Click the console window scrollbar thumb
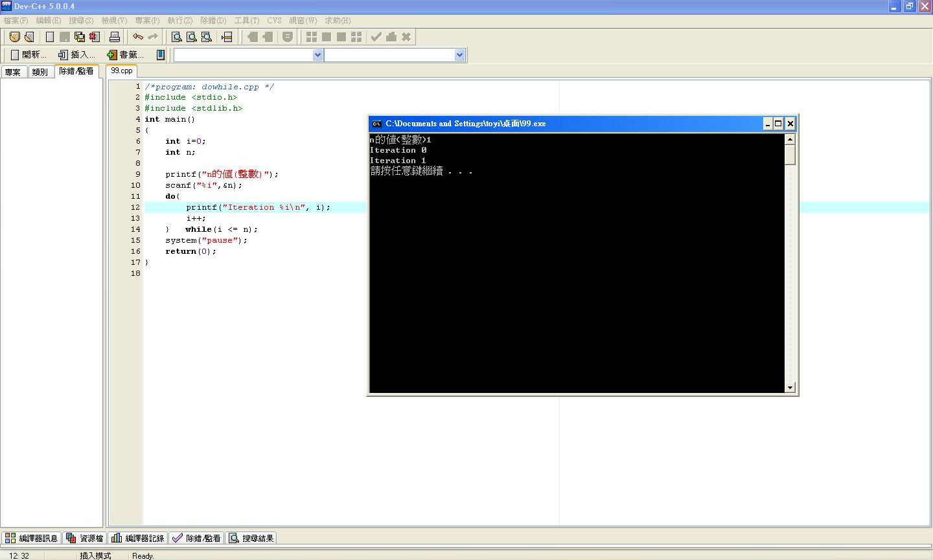The image size is (933, 560). click(790, 155)
